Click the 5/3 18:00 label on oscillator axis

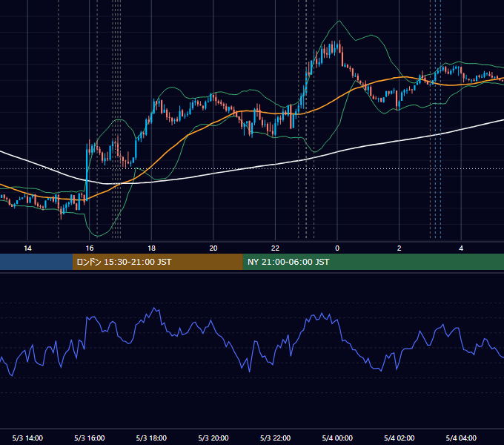pyautogui.click(x=151, y=438)
